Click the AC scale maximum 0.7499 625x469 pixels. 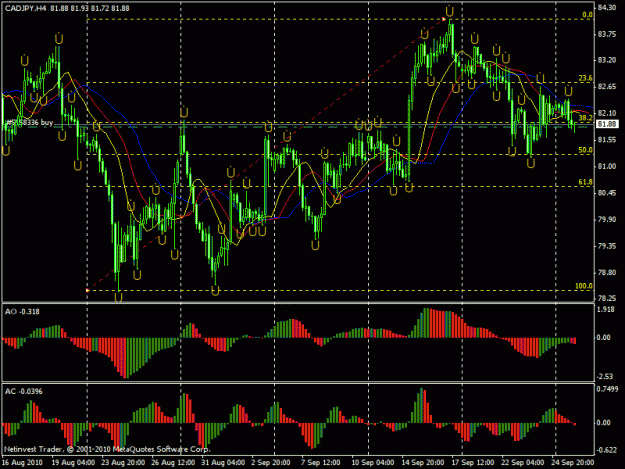pyautogui.click(x=608, y=389)
